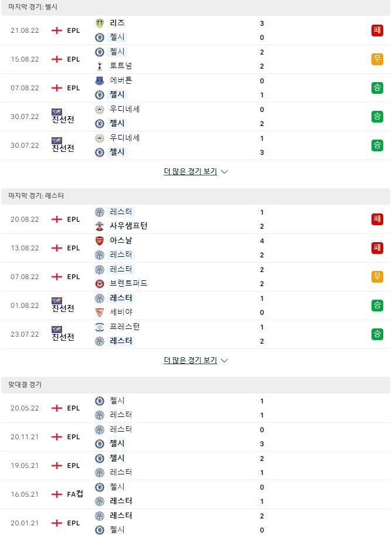
Task: Click the Arsenal crest next to 아스날
Action: 100,240
